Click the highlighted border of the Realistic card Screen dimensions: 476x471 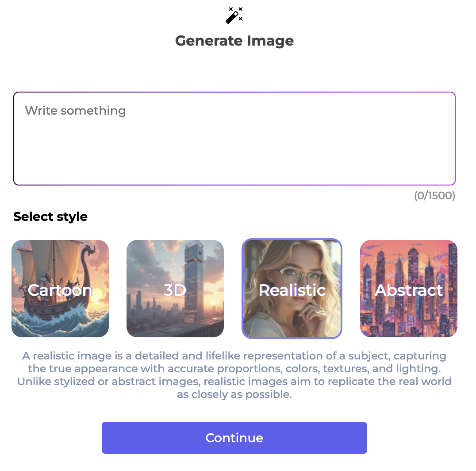pos(292,240)
